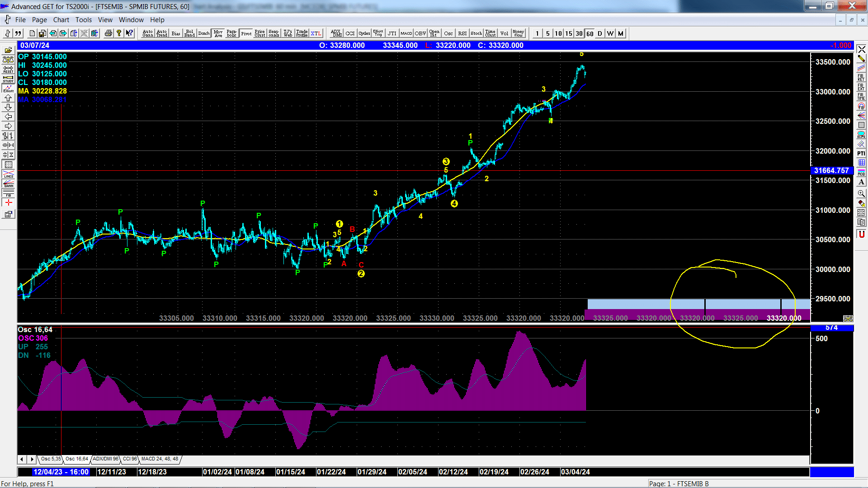Add the OBV indicator

point(420,33)
